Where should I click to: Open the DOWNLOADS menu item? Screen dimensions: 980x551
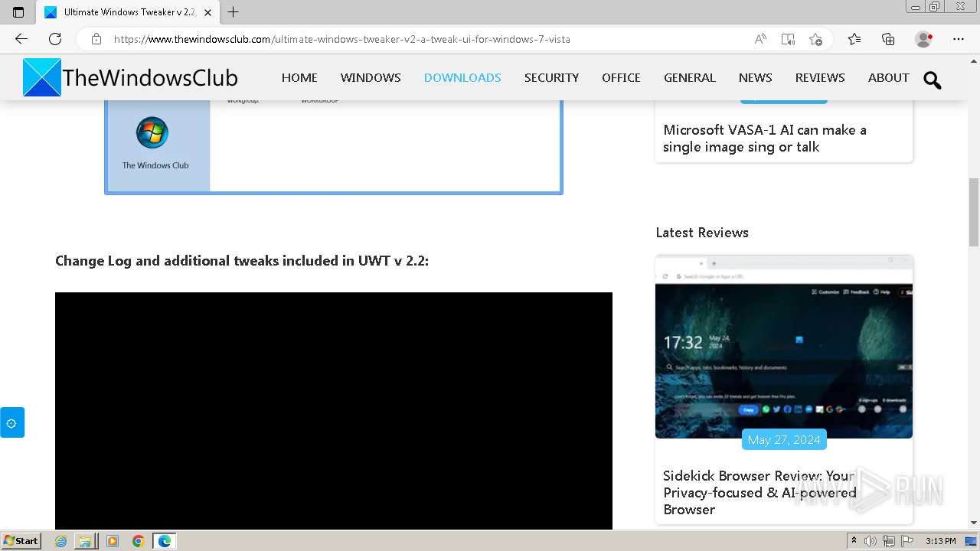(x=462, y=77)
